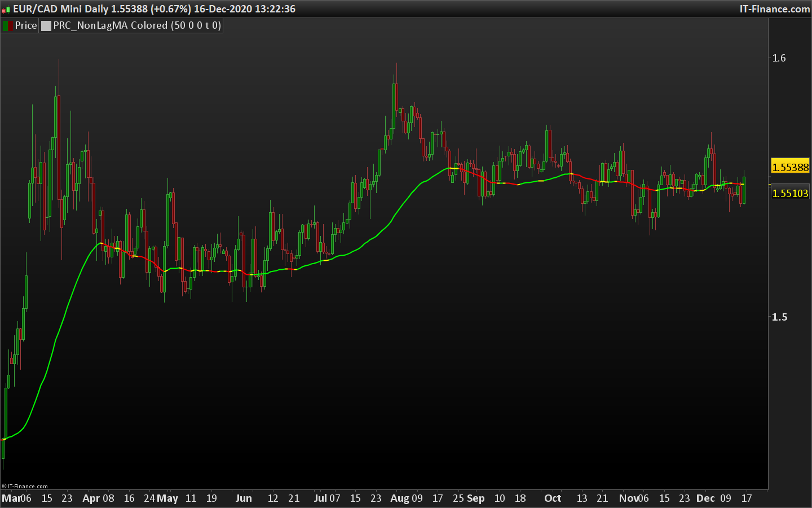Click the PRC_NonLagMA gray color swatch
812x508 pixels.
46,25
